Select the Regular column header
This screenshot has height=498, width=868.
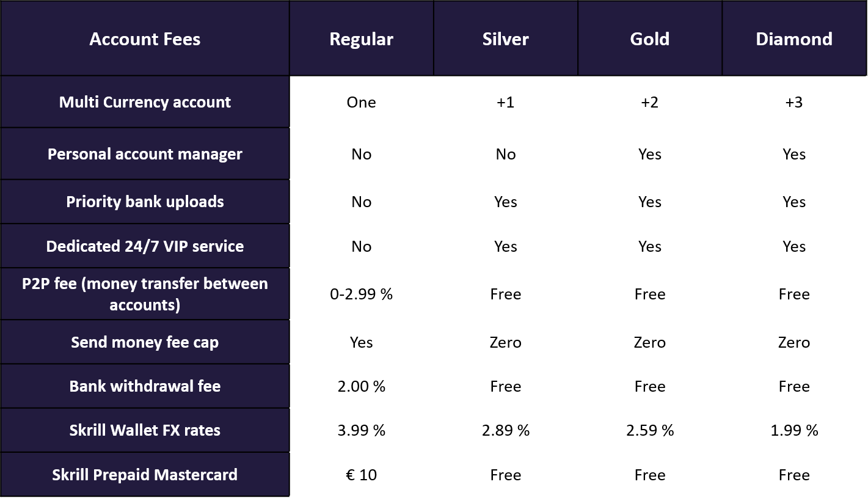point(361,39)
